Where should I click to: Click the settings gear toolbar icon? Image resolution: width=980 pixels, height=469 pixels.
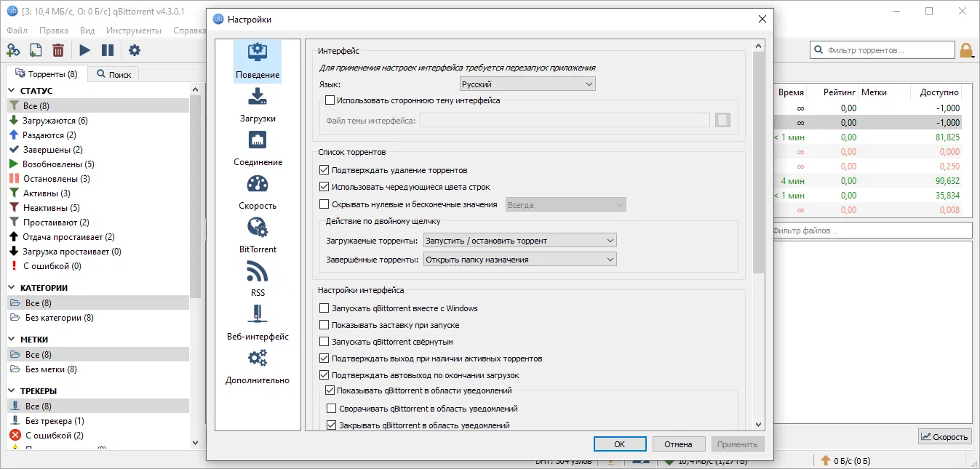[x=135, y=50]
